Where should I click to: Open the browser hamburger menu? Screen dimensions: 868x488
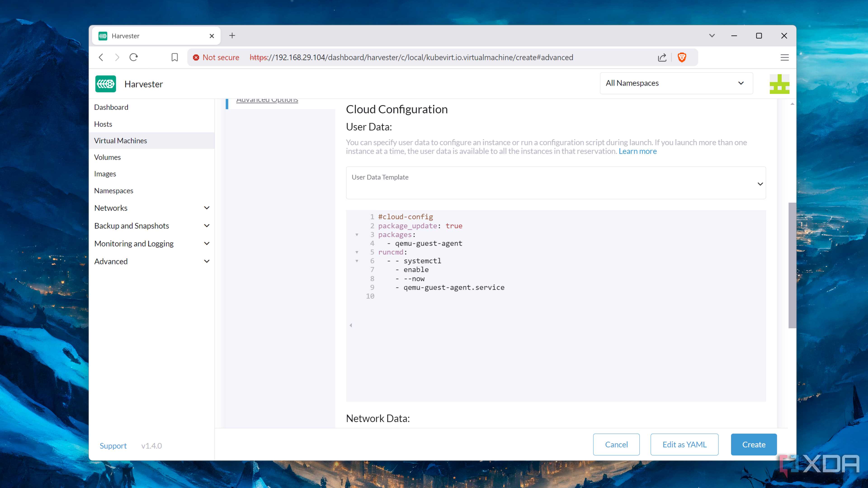(784, 58)
